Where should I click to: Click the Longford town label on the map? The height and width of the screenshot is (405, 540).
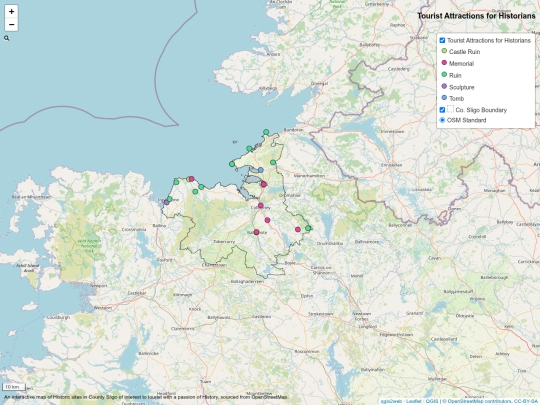(368, 326)
